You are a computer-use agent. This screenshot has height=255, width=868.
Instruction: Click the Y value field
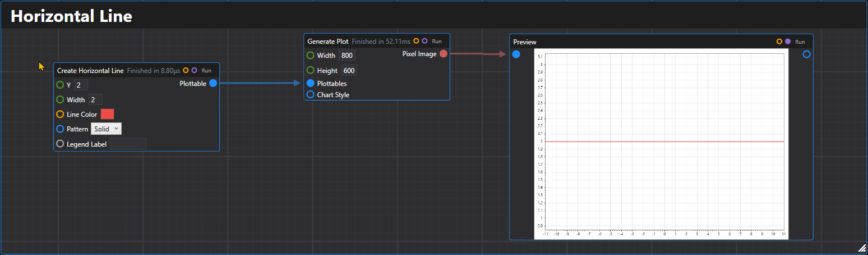[81, 85]
